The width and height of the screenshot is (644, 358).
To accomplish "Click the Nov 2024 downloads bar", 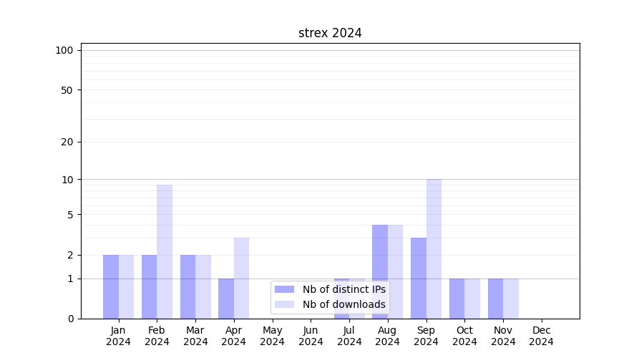I will point(511,299).
